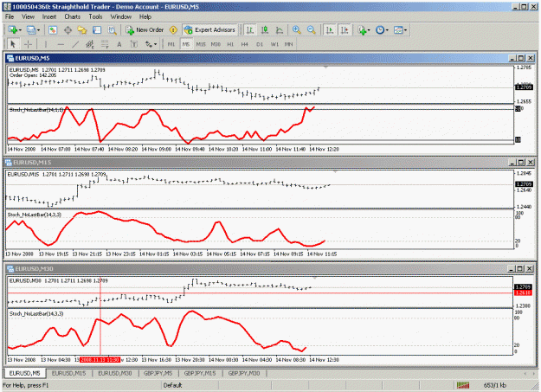Select the text label tool
This screenshot has width=541, height=392.
(134, 44)
